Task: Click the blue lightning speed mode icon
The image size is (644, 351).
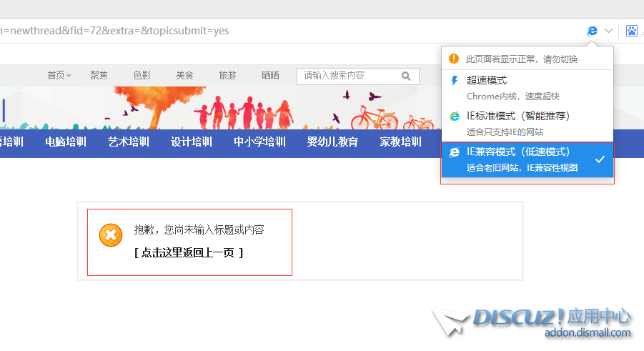Action: (454, 81)
